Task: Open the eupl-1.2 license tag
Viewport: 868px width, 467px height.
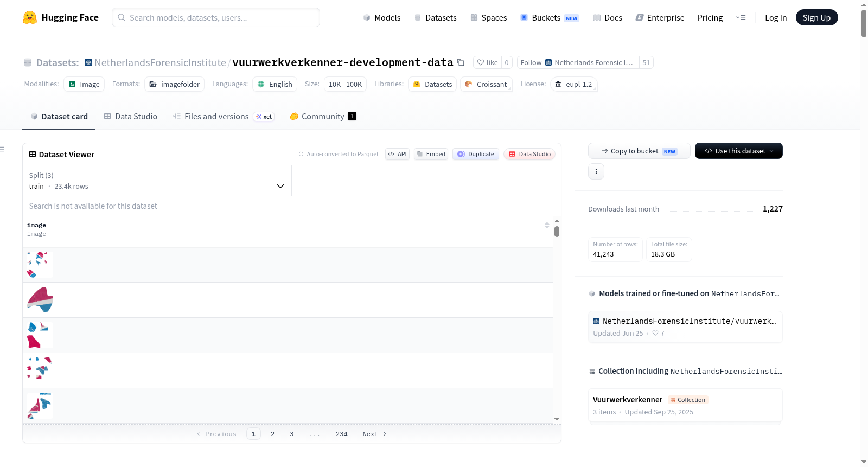Action: (x=573, y=84)
